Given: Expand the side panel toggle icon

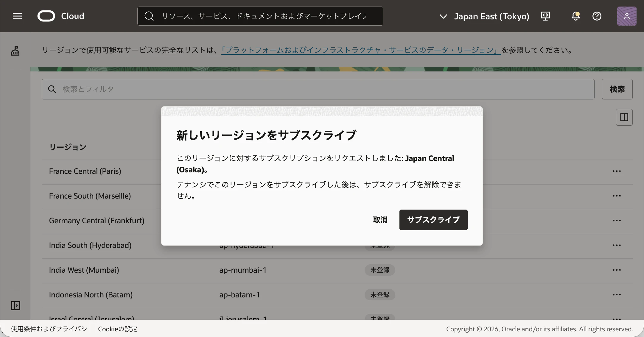Looking at the screenshot, I should (x=15, y=306).
